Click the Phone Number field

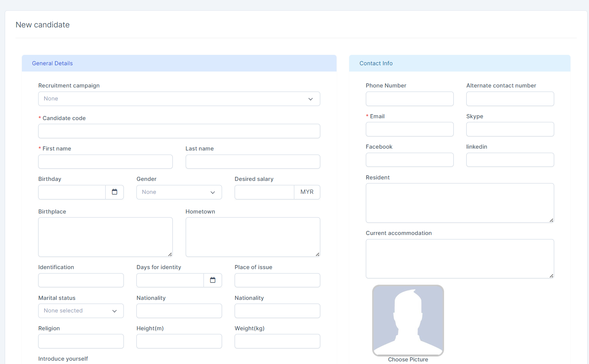point(410,99)
